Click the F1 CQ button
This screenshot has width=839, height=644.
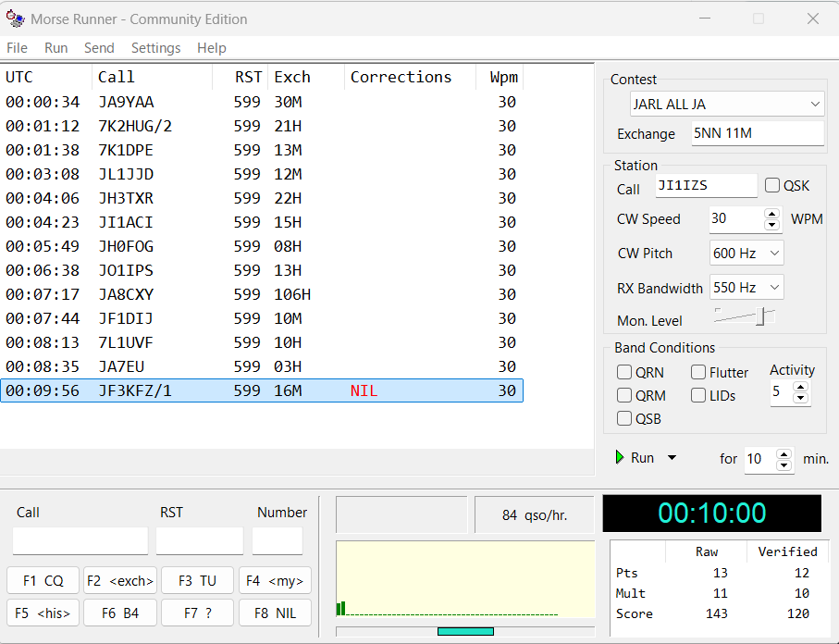click(43, 581)
